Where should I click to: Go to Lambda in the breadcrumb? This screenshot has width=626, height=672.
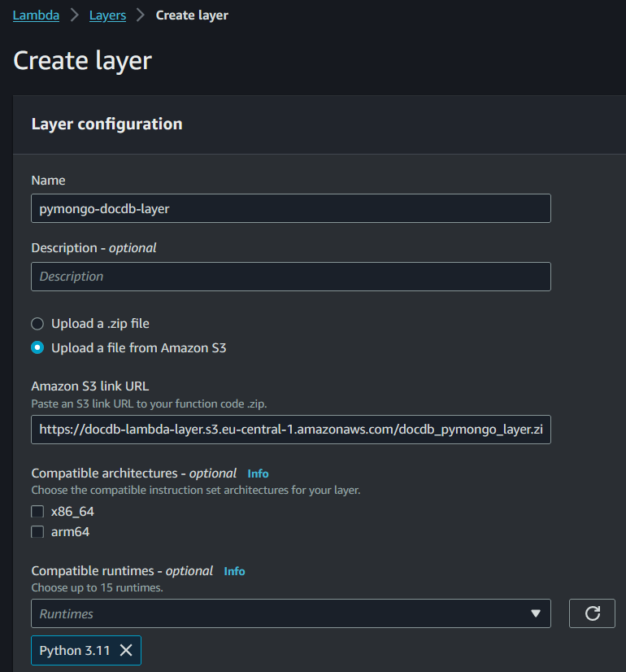(36, 15)
